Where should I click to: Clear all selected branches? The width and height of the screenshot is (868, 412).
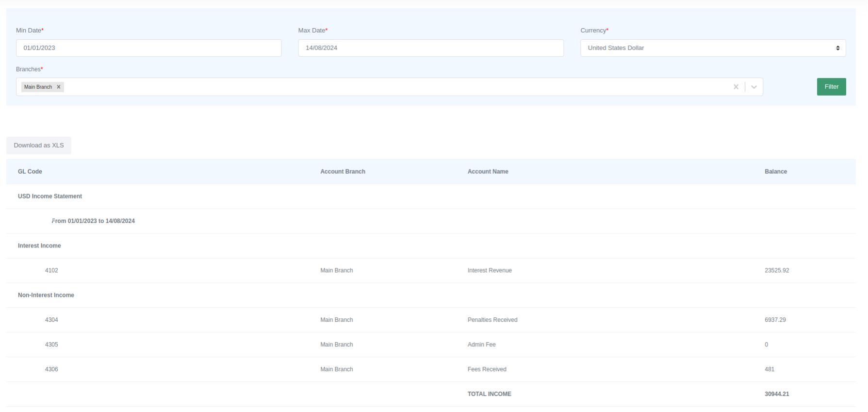[736, 87]
